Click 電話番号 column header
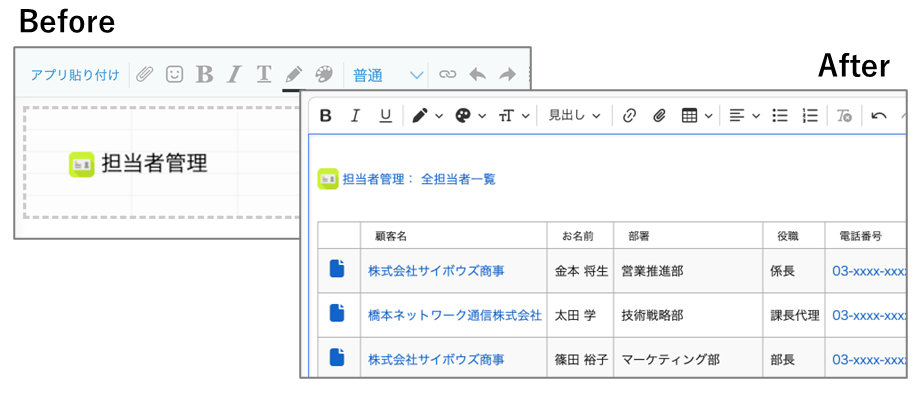Viewport: 920px width, 395px height. point(861,237)
